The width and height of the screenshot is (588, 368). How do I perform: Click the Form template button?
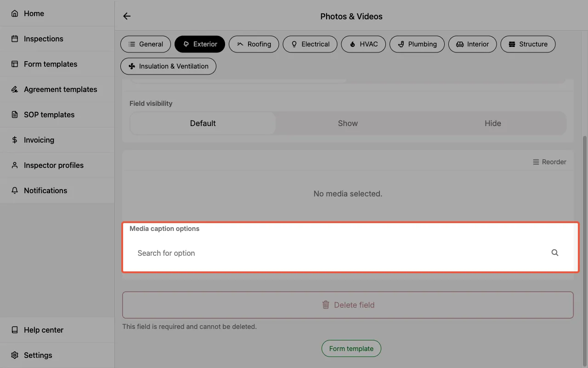[351, 348]
